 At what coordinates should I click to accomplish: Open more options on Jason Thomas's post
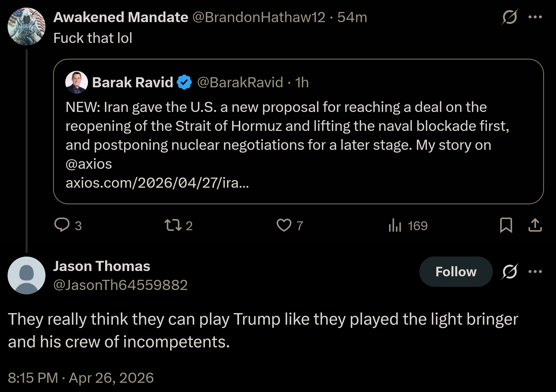click(x=535, y=271)
